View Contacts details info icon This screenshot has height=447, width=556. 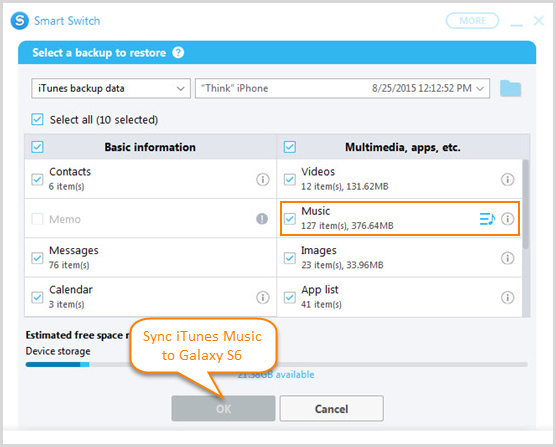262,179
